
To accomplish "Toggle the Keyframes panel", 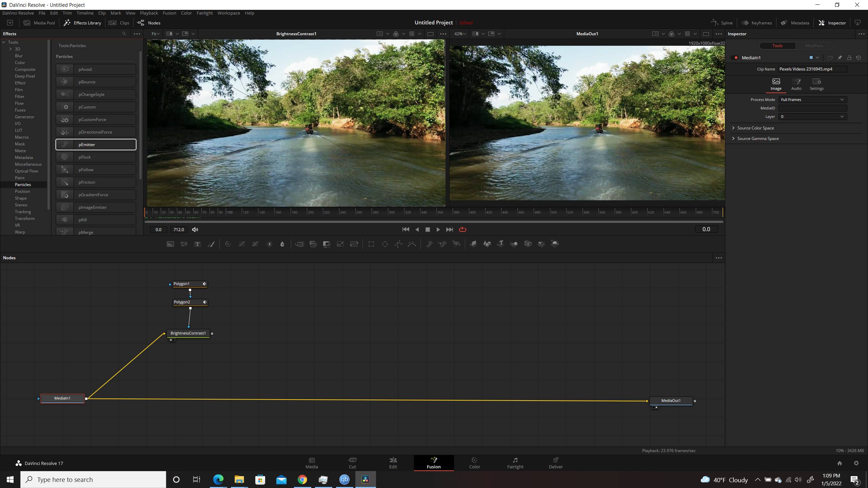I will pyautogui.click(x=756, y=23).
